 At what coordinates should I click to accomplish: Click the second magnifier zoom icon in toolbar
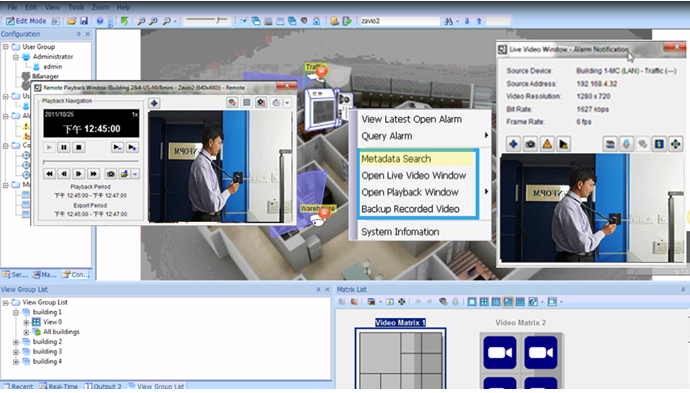153,21
